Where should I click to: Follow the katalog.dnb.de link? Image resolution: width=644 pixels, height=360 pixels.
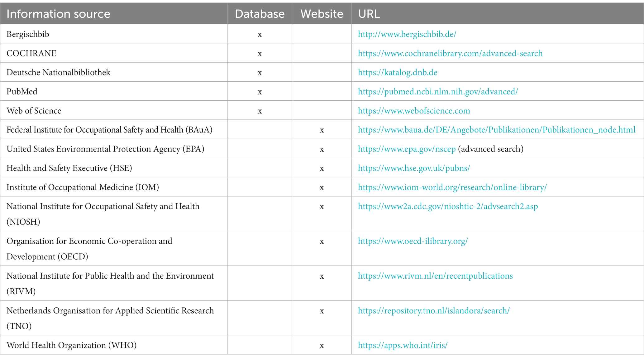tap(398, 73)
